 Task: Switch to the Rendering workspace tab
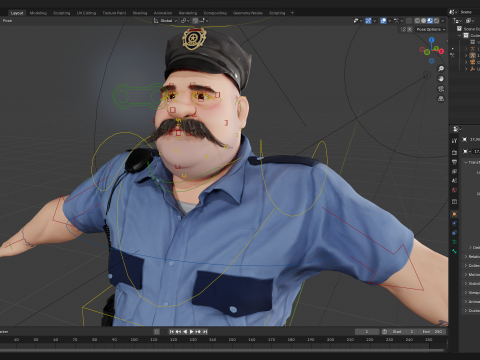click(x=188, y=13)
